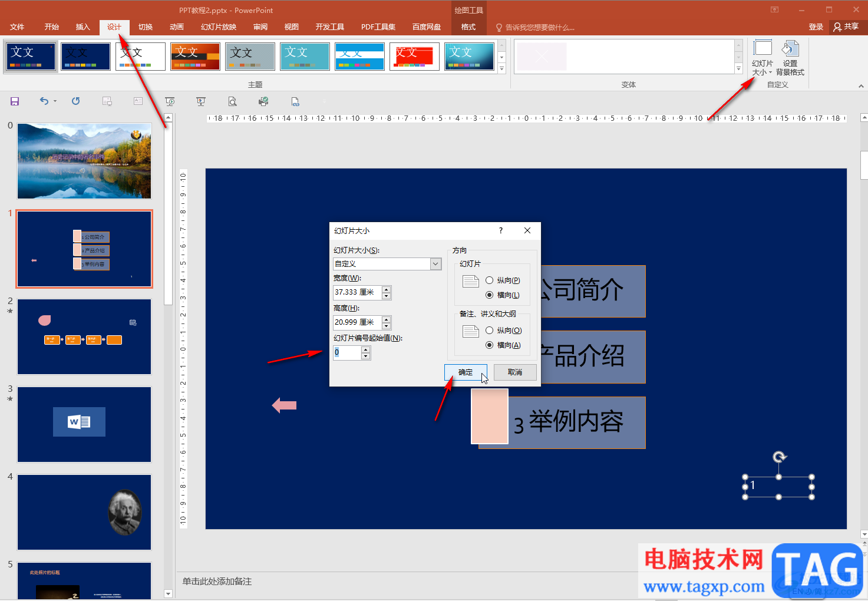Click the width input field
This screenshot has height=601, width=868.
point(357,292)
